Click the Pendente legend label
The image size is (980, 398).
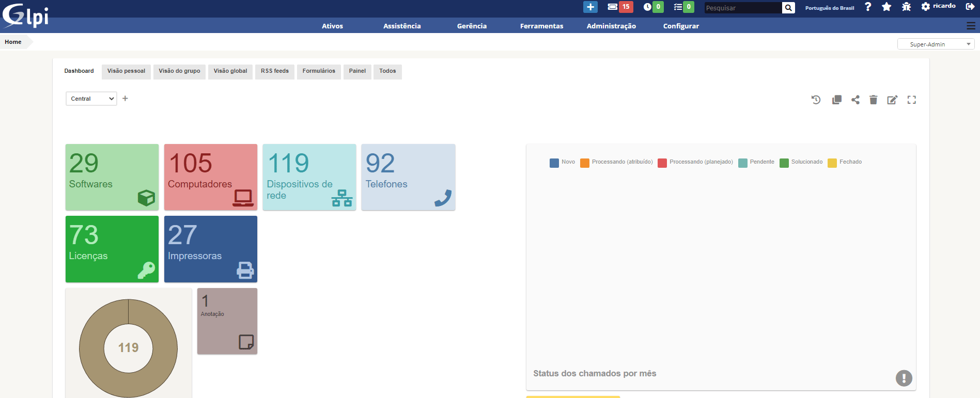(x=762, y=162)
